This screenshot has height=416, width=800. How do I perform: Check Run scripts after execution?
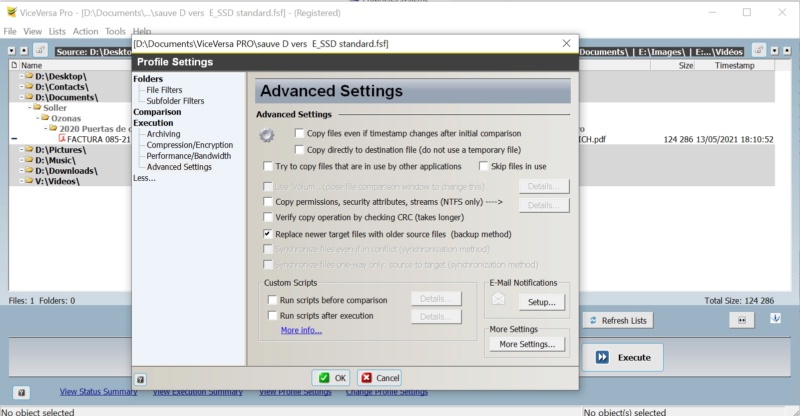coord(272,315)
